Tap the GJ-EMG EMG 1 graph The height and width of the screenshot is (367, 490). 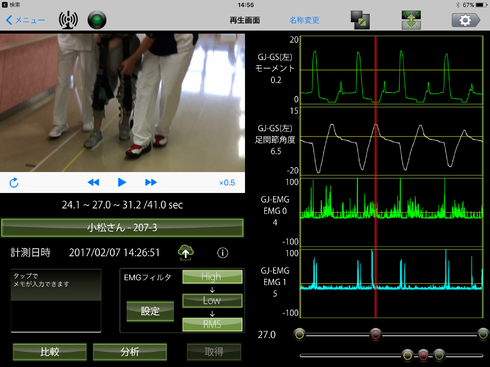pyautogui.click(x=392, y=283)
